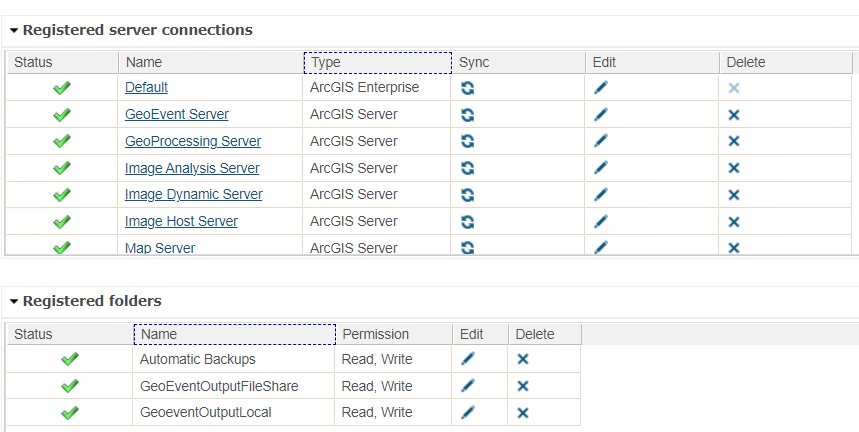The width and height of the screenshot is (859, 432).
Task: Collapse the Registered server connections section
Action: pos(14,31)
